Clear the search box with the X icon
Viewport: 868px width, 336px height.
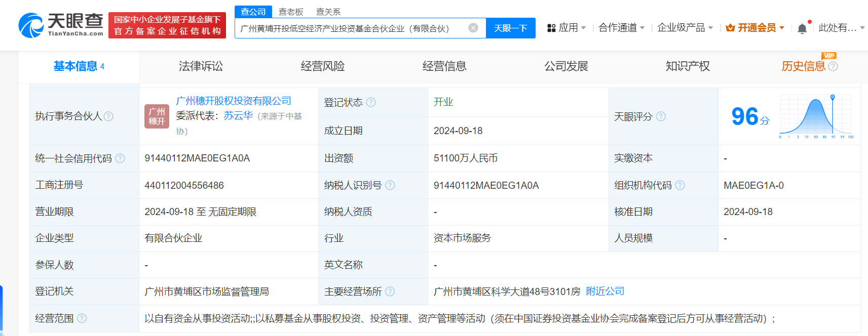[x=473, y=28]
